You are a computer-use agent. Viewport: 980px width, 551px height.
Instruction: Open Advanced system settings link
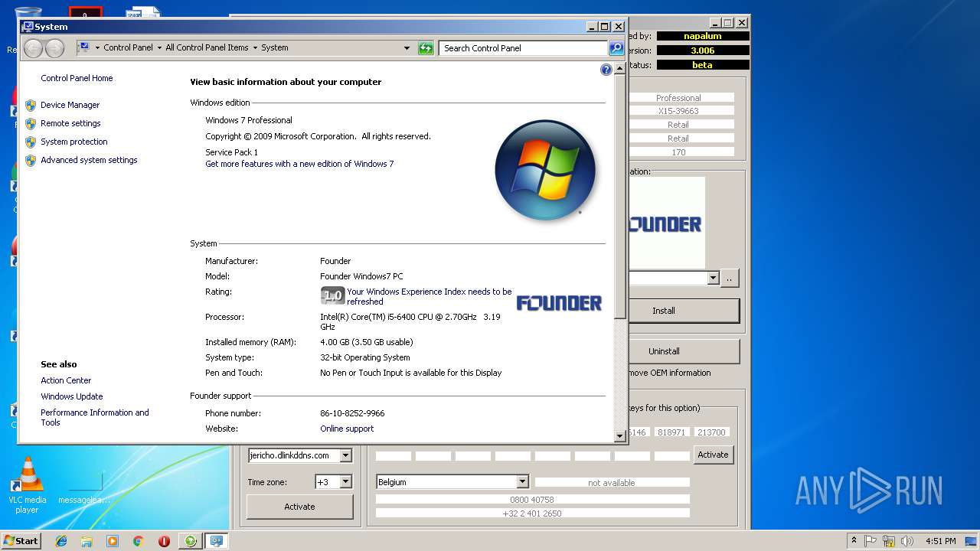coord(89,160)
